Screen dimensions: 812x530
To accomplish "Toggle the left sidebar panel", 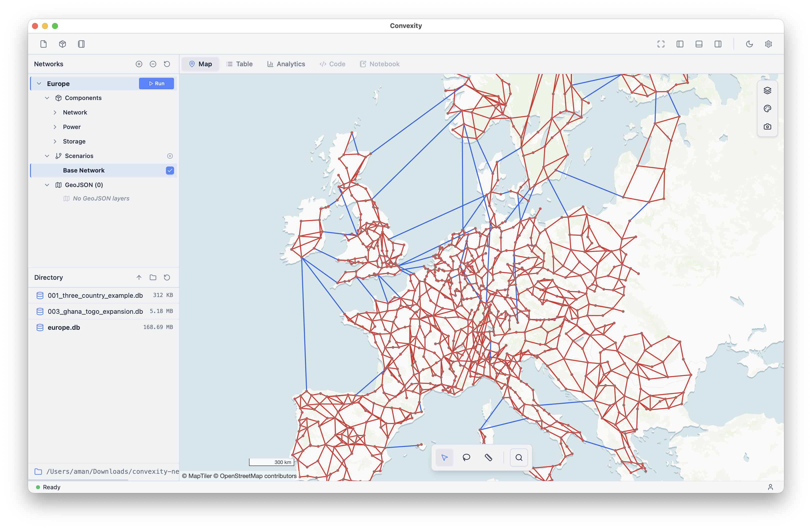I will coord(680,44).
